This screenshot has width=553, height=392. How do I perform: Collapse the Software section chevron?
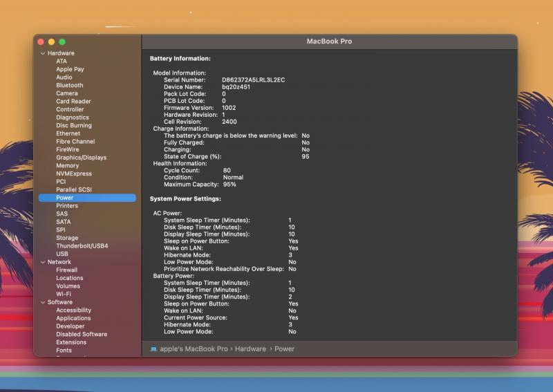click(43, 302)
